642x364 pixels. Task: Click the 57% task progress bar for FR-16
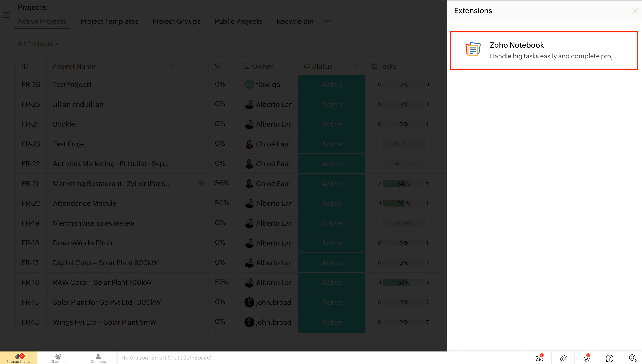pyautogui.click(x=404, y=282)
